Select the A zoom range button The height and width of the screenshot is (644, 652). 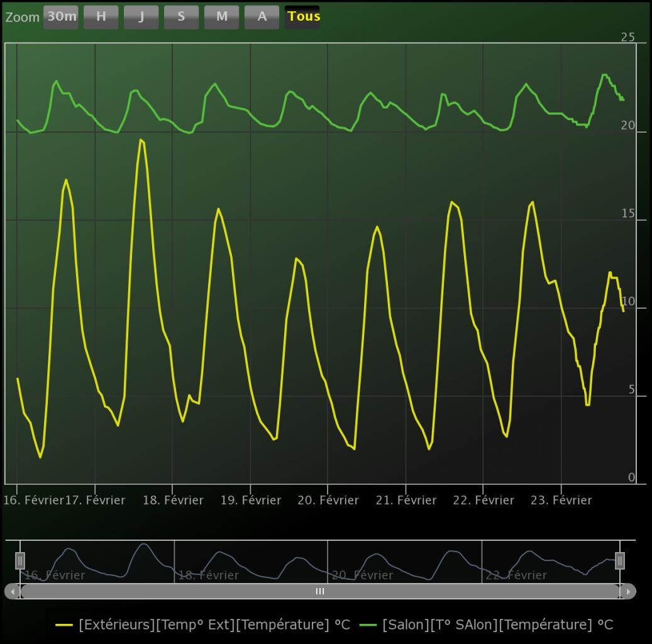click(x=262, y=16)
